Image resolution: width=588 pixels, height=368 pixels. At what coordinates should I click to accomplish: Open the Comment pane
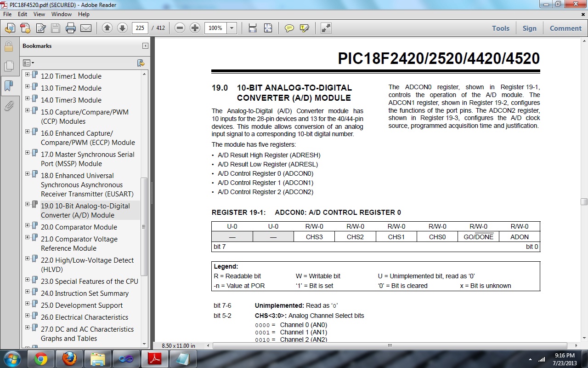click(565, 28)
